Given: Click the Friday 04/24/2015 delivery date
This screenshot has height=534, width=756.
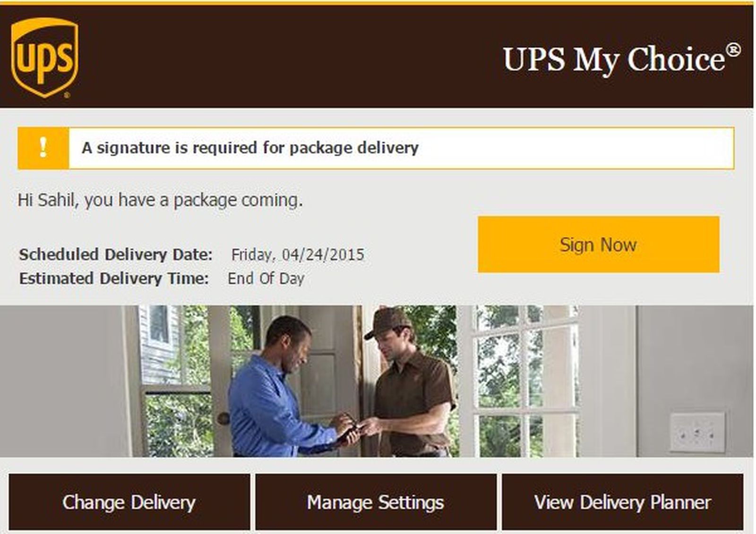Looking at the screenshot, I should point(298,254).
